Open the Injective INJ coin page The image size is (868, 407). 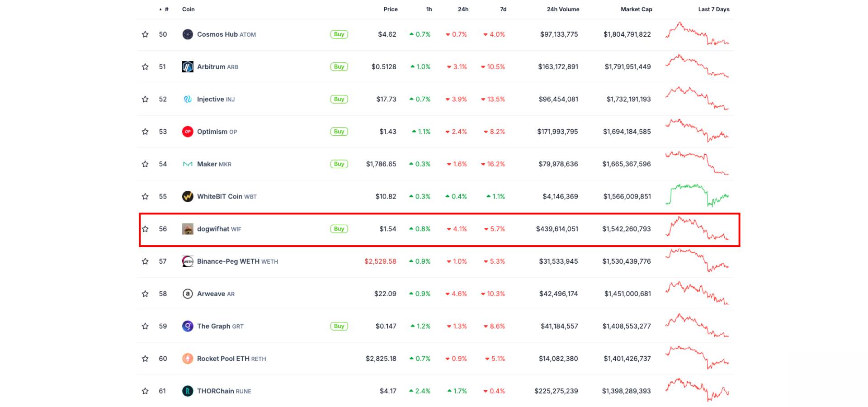216,99
